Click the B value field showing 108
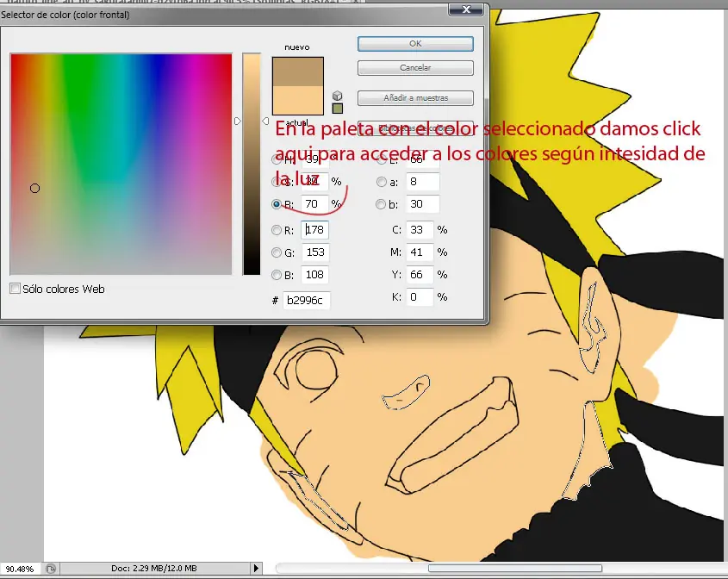This screenshot has width=728, height=579. pos(314,274)
